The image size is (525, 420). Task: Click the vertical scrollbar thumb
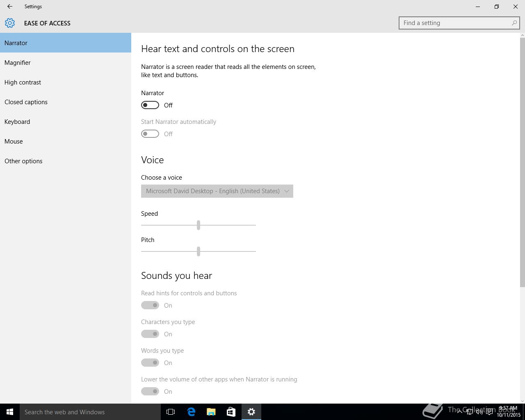(x=522, y=162)
